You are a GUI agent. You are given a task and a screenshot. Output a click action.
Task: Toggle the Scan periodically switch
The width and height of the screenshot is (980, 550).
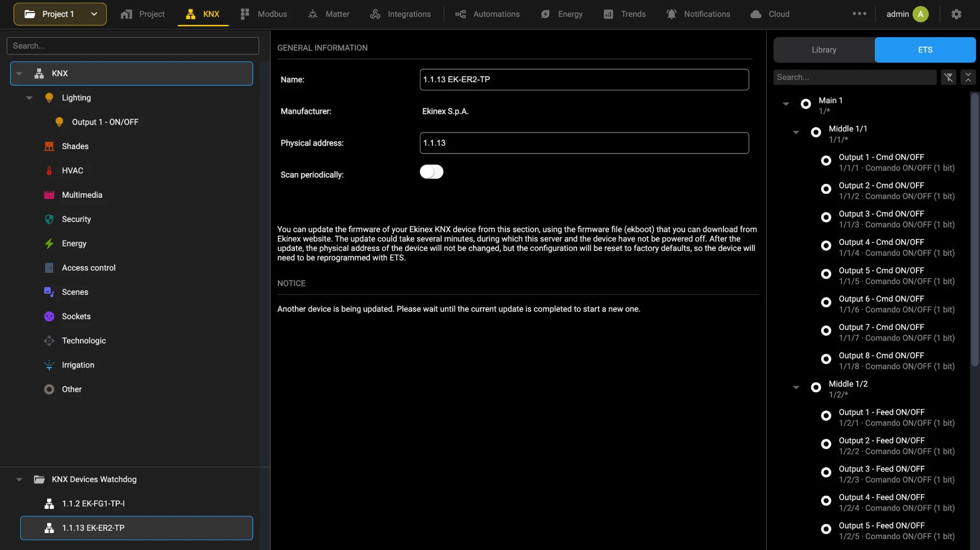(431, 172)
